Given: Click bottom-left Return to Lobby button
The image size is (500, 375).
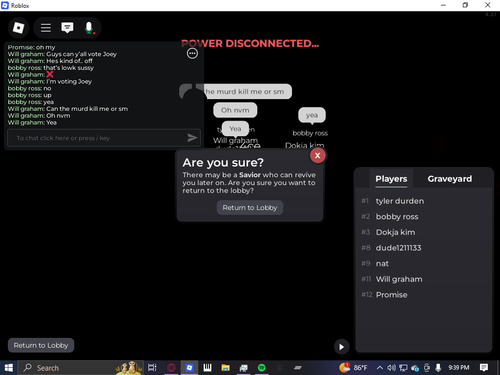Looking at the screenshot, I should pyautogui.click(x=41, y=345).
